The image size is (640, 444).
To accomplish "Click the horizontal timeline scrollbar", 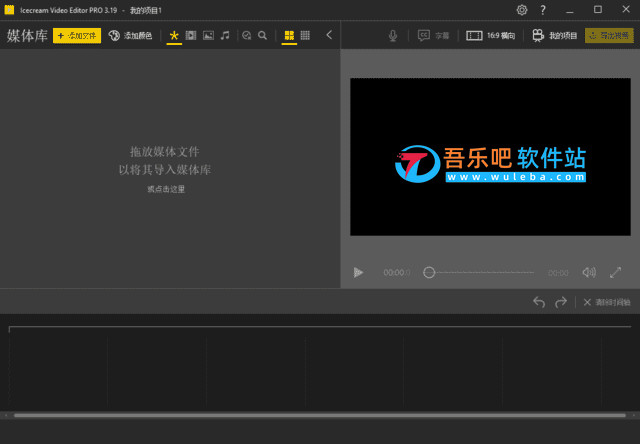I will 320,415.
